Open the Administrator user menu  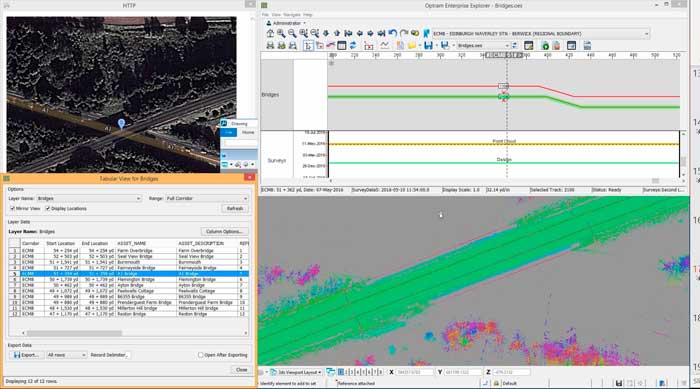pyautogui.click(x=286, y=23)
